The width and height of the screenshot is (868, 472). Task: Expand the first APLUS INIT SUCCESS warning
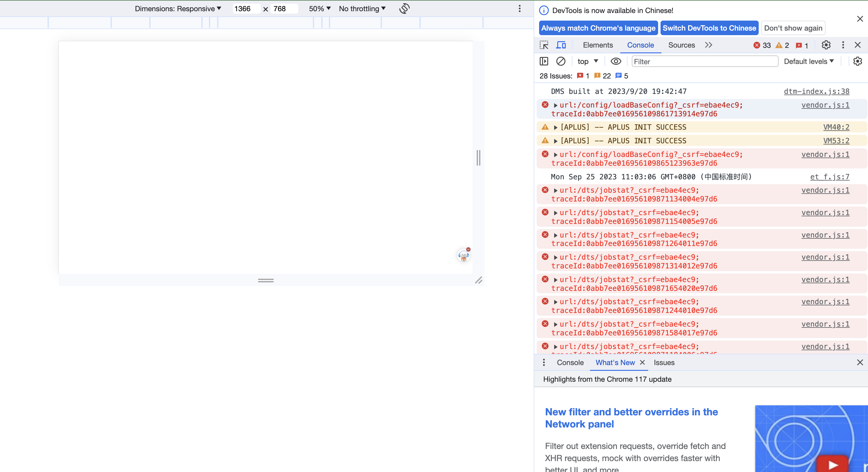pos(555,128)
